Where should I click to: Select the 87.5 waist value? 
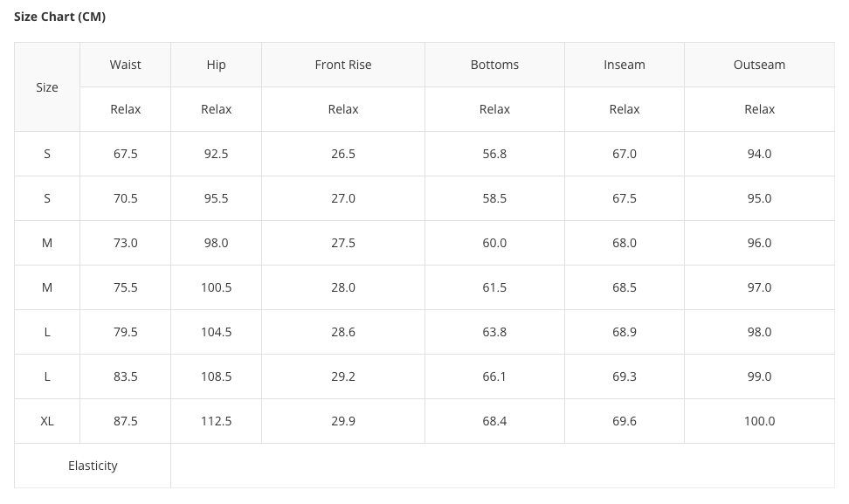click(125, 421)
